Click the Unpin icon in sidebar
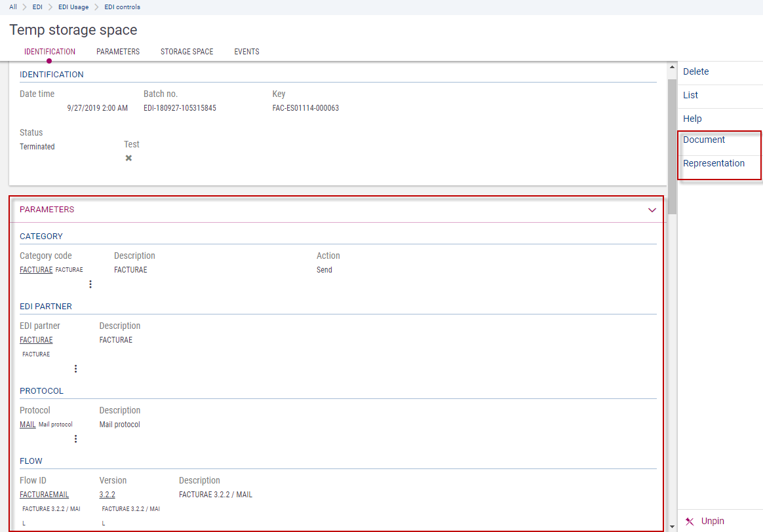This screenshot has height=532, width=763. (690, 522)
